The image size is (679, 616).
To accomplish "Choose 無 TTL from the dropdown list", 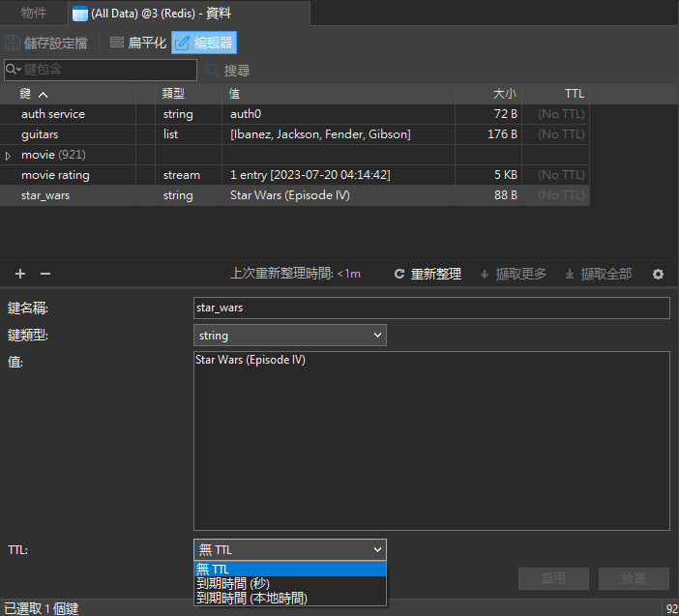I will click(290, 569).
